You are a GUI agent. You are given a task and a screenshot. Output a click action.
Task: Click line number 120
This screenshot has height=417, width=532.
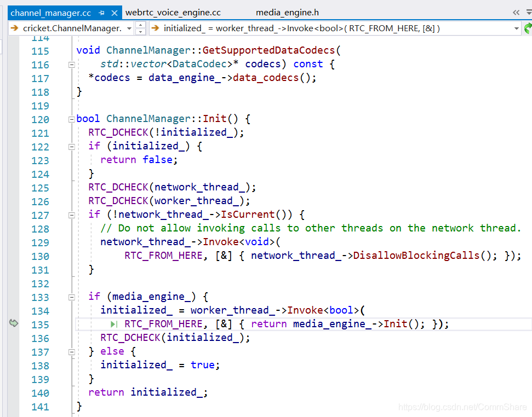41,120
